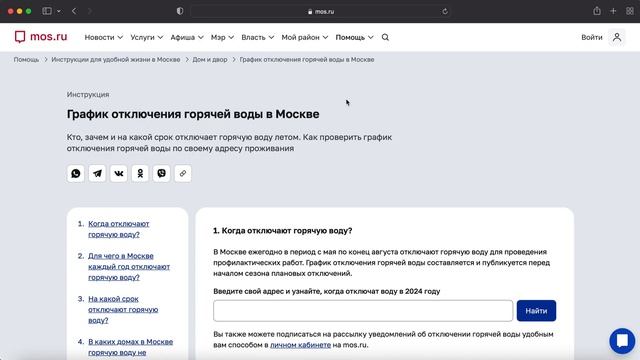640x360 pixels.
Task: Go forward with Safari forward arrow
Action: pyautogui.click(x=89, y=11)
